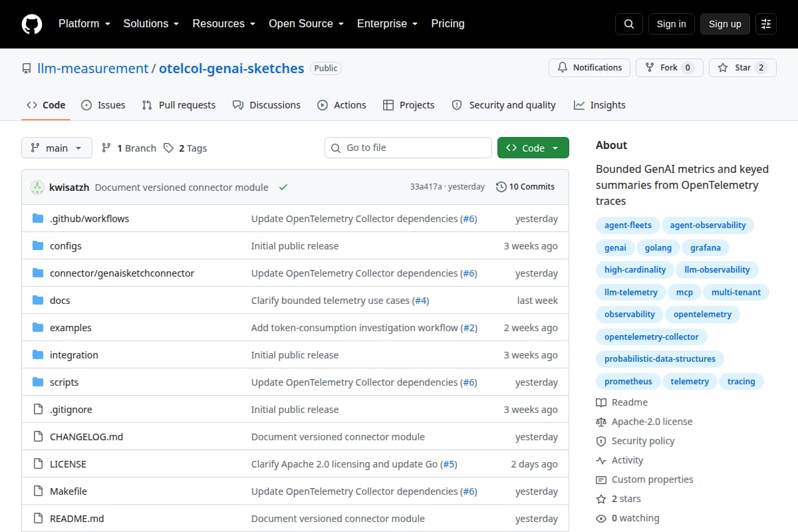Screen dimensions: 798x532
Task: Click the CHANGELOG.md file icon
Action: click(38, 437)
